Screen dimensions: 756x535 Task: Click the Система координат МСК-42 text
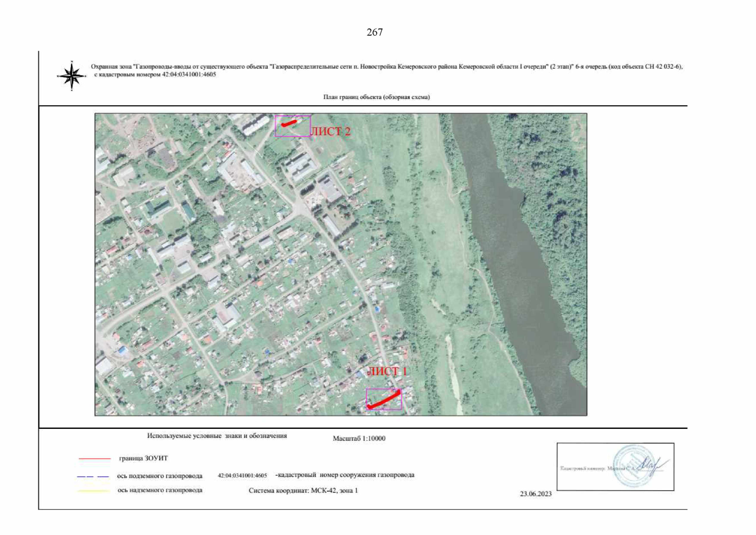click(303, 490)
